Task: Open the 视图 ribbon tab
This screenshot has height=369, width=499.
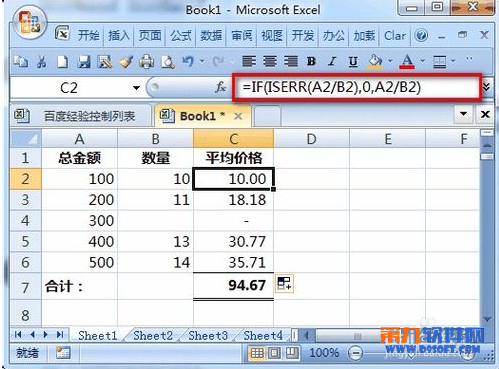Action: (272, 35)
